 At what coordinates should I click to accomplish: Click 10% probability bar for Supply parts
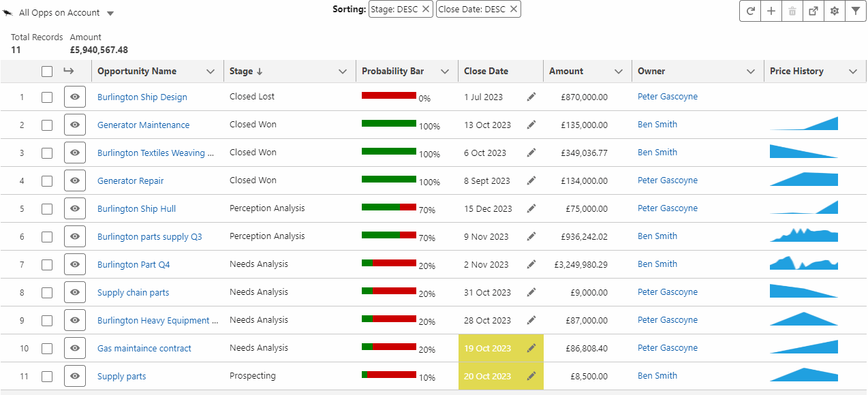click(x=389, y=375)
